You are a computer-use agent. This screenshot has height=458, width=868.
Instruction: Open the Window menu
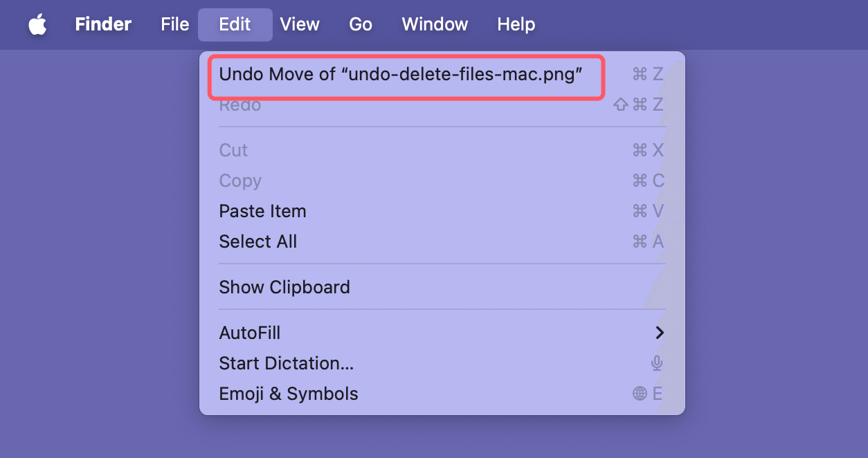coord(434,24)
